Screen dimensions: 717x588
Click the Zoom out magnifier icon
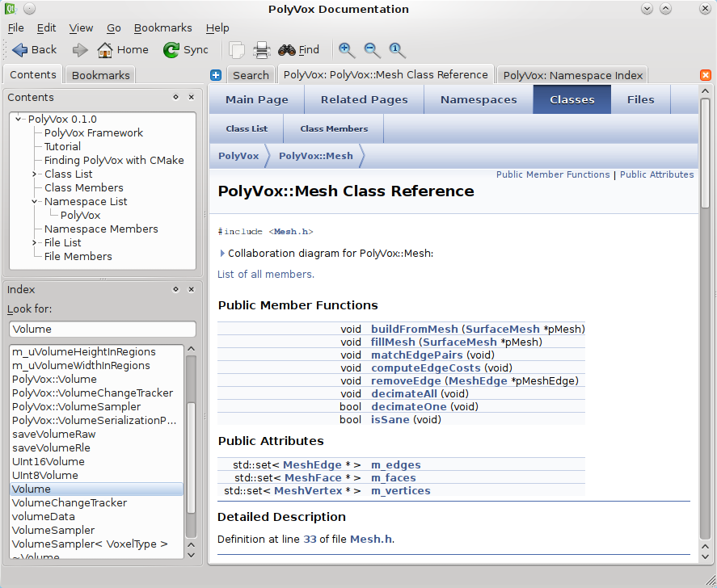click(x=372, y=50)
